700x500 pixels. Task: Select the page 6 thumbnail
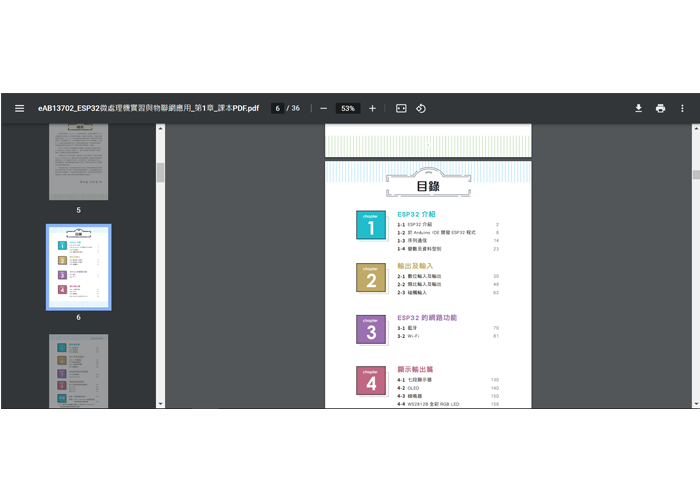[78, 267]
